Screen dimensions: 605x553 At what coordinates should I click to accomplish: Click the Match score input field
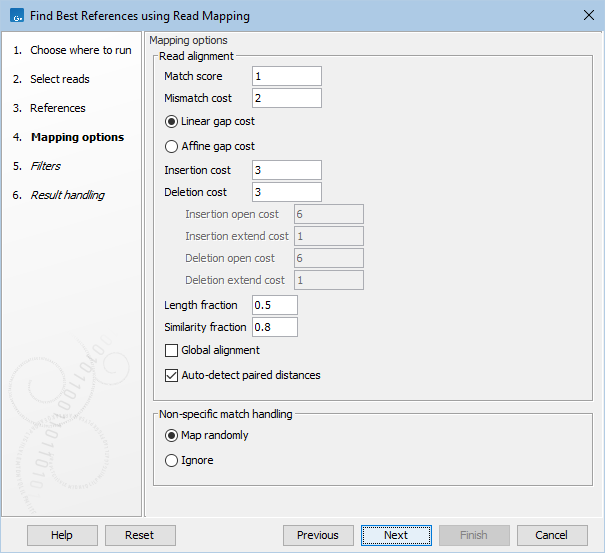[287, 76]
